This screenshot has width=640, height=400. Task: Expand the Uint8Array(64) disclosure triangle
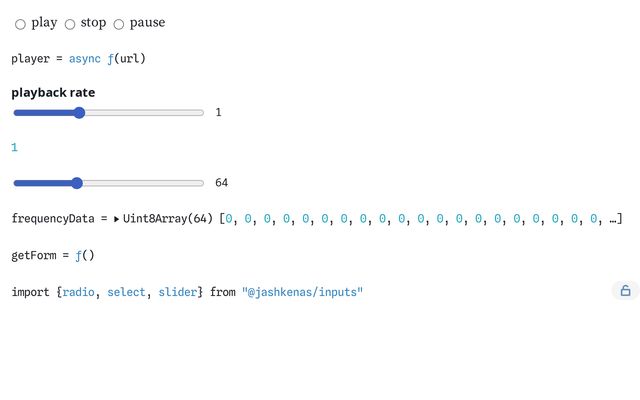click(116, 219)
